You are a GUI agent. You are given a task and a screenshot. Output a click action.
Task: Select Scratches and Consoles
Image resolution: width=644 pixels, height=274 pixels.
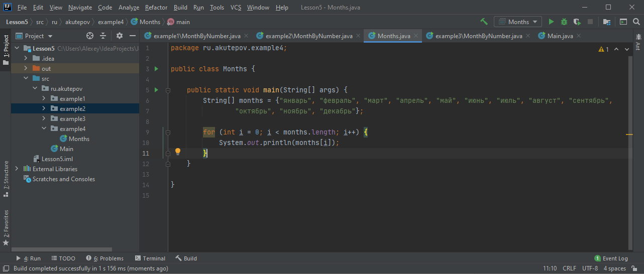(x=59, y=179)
